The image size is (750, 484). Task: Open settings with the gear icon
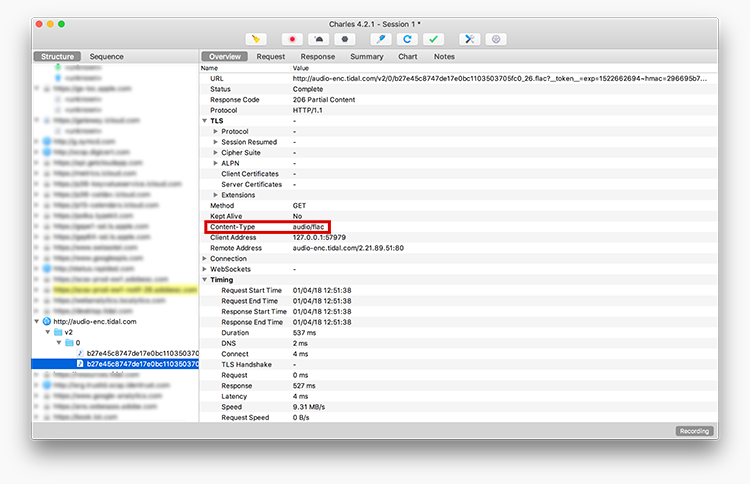[x=496, y=39]
